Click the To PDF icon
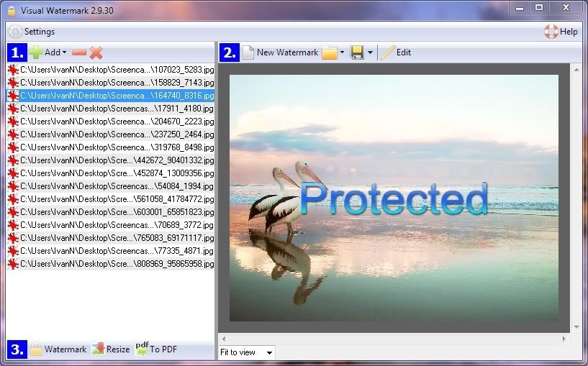This screenshot has width=588, height=366. pos(142,349)
